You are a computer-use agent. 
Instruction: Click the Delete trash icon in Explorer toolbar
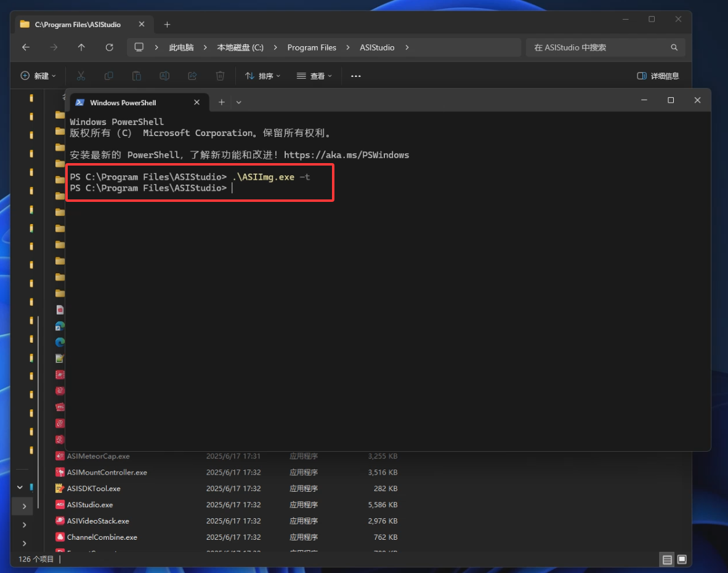pyautogui.click(x=220, y=76)
